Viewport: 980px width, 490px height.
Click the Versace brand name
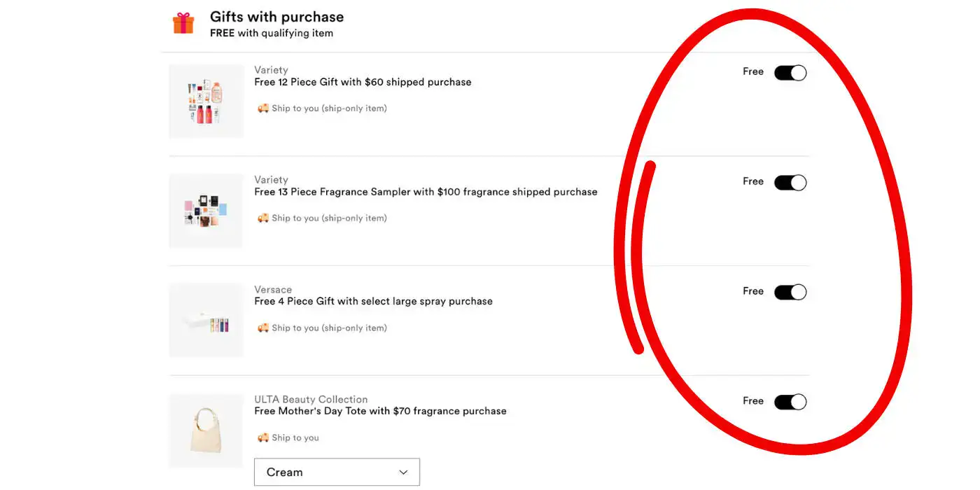(273, 290)
